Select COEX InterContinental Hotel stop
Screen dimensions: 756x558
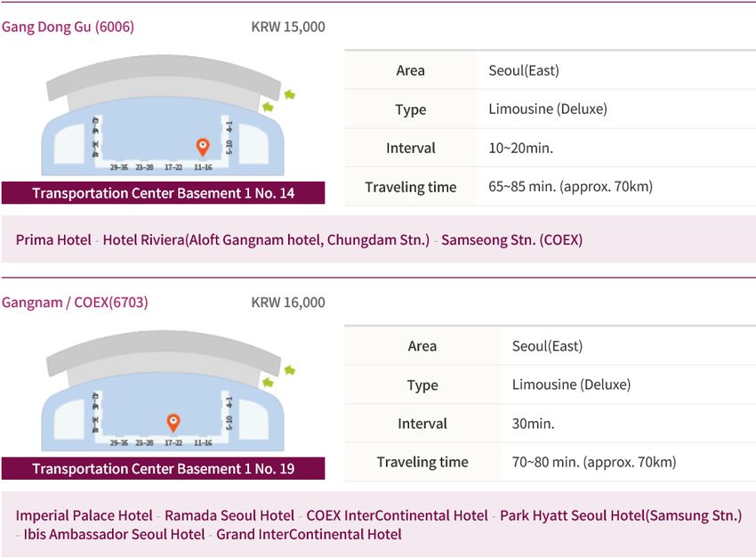tap(398, 515)
